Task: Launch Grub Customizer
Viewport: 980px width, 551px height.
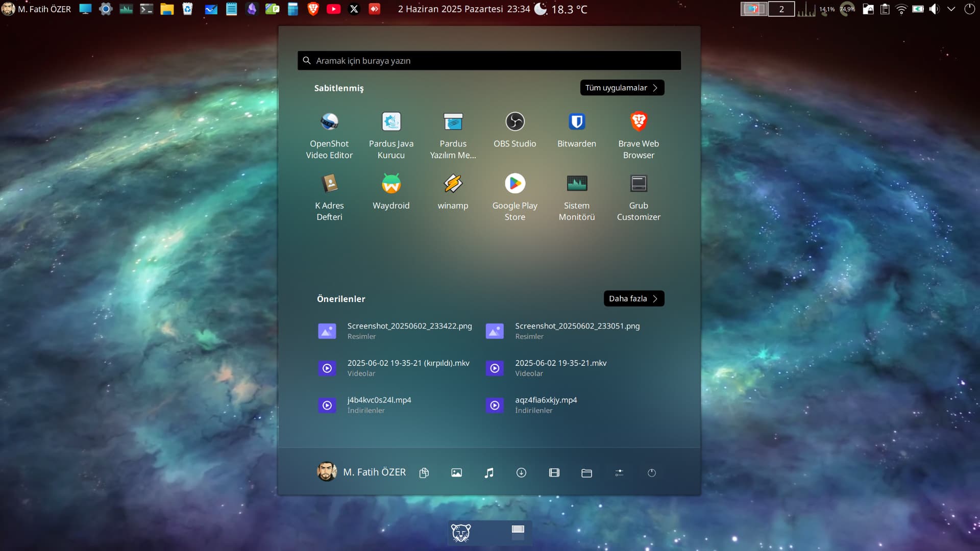Action: click(x=639, y=197)
